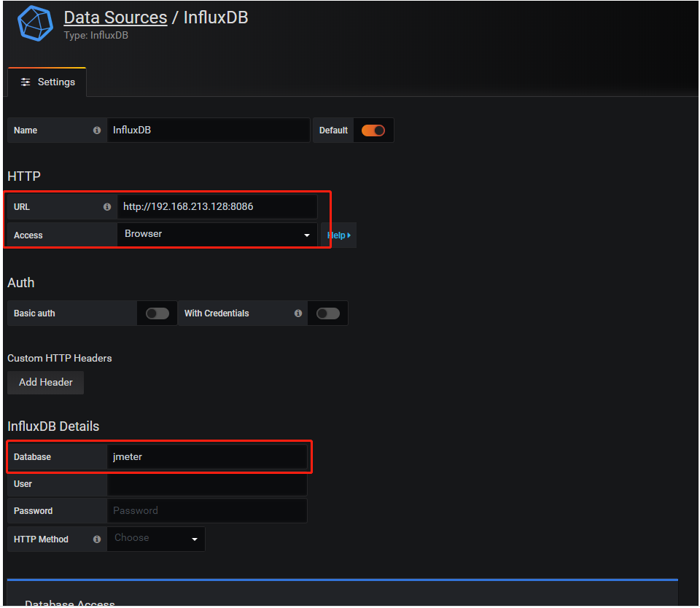Enable the With Credentials switch

point(328,313)
